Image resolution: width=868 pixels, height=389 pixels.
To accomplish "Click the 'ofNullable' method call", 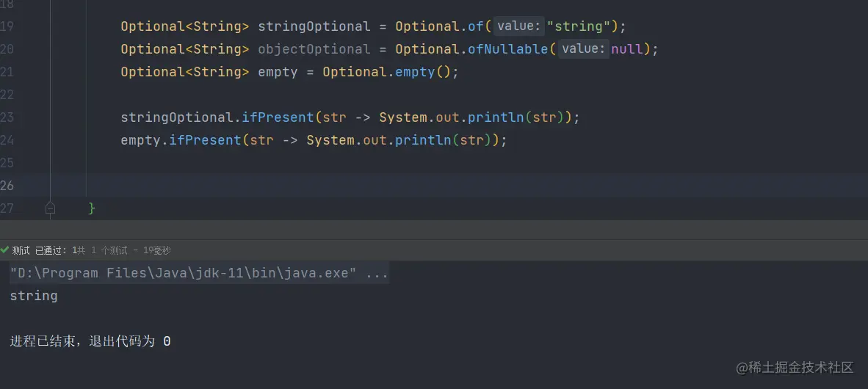I will pos(508,49).
